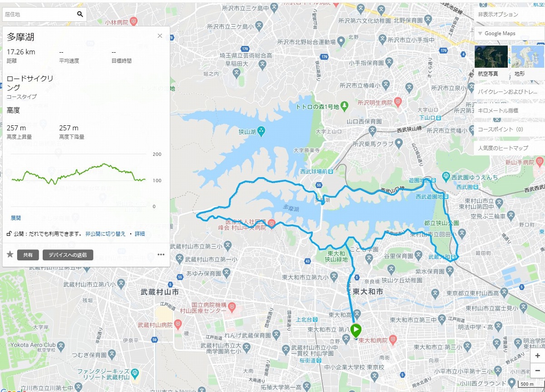Favorite the course with the star icon
This screenshot has height=392, width=545.
click(x=10, y=254)
